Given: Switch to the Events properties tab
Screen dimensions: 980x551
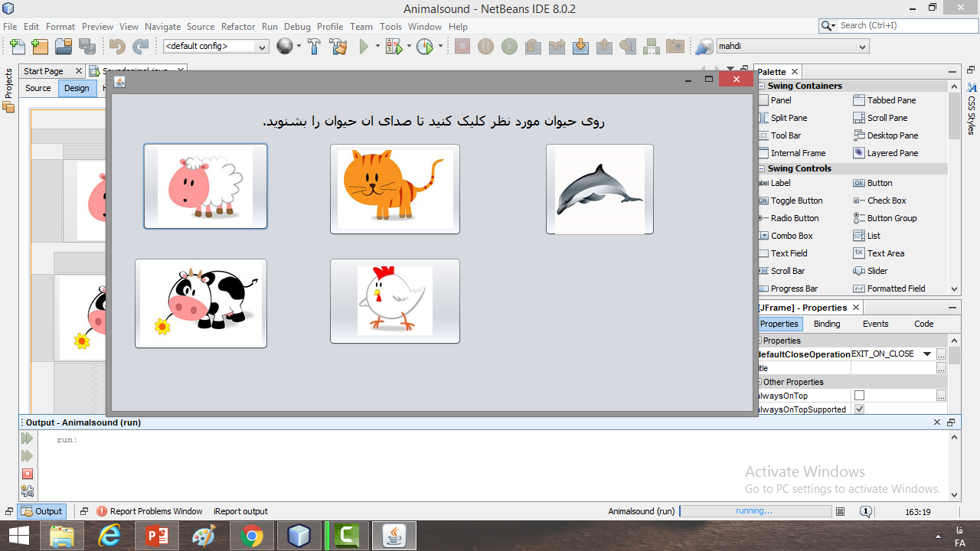Looking at the screenshot, I should pyautogui.click(x=875, y=324).
